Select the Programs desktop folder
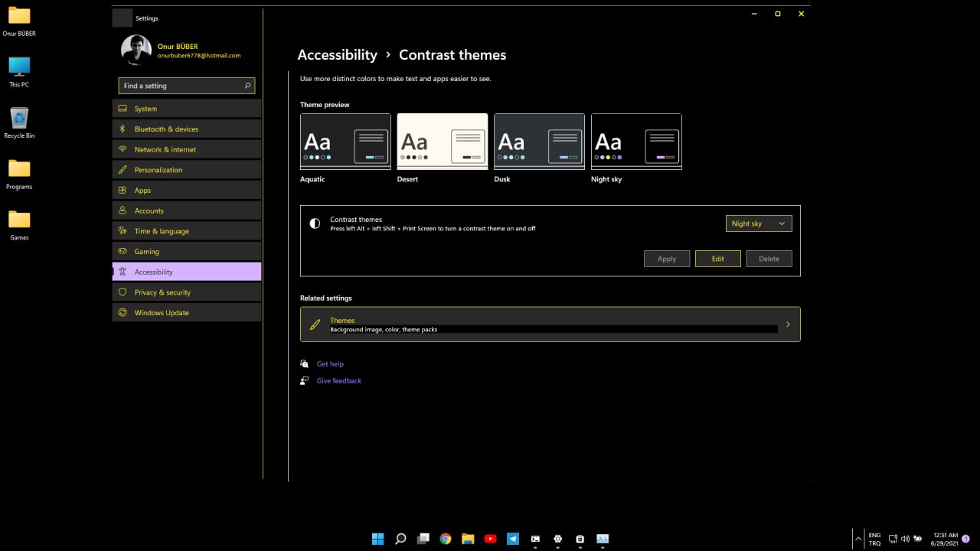This screenshot has width=980, height=551. click(x=19, y=174)
